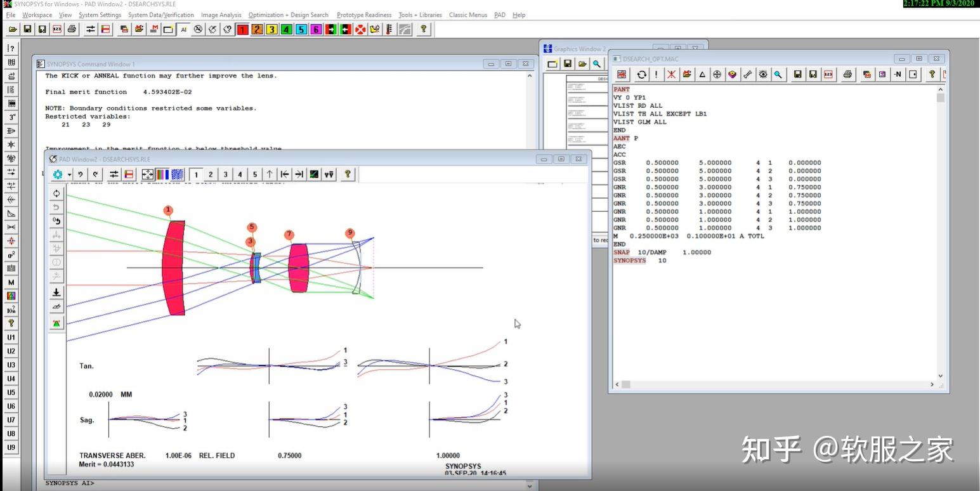980x491 pixels.
Task: Click the magnifier icon in macro editor toolbar
Action: pyautogui.click(x=778, y=74)
